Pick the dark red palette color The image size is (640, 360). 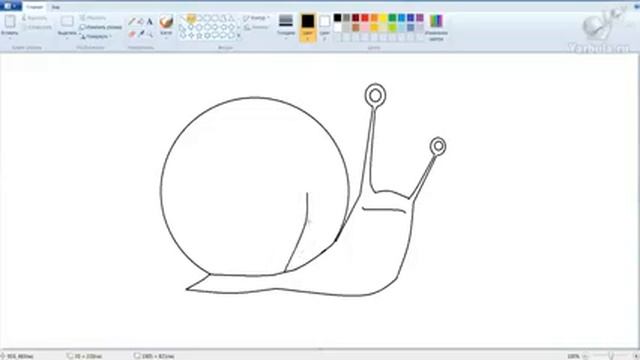356,18
